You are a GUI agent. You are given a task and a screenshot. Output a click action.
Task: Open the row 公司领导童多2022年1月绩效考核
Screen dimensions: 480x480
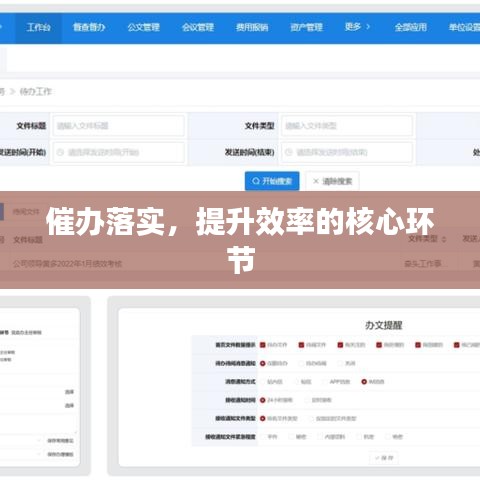[68, 264]
